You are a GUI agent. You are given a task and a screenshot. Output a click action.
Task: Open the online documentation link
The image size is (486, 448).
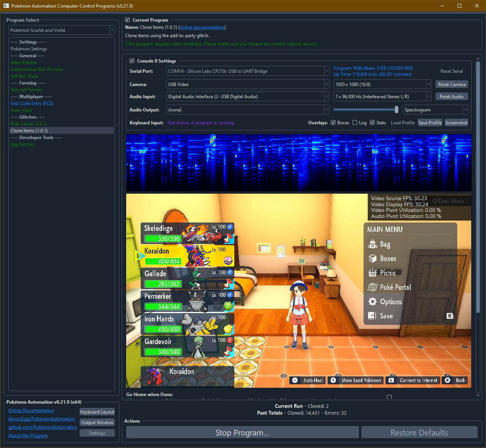point(202,27)
